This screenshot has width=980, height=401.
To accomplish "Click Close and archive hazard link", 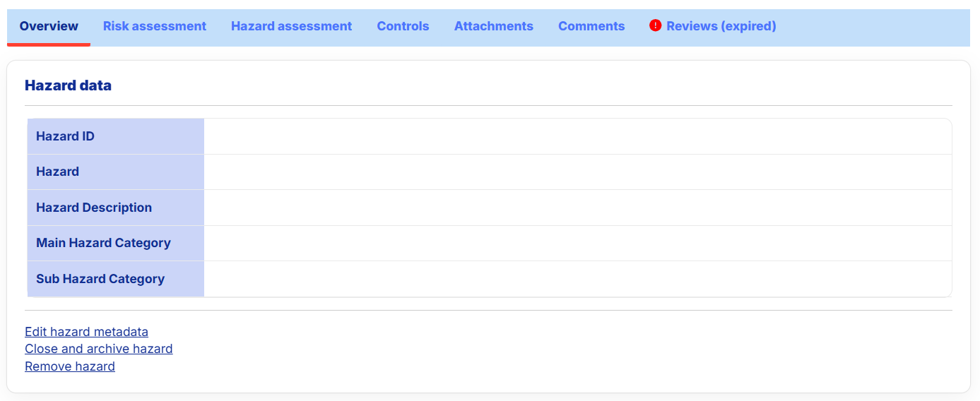I will pyautogui.click(x=98, y=349).
